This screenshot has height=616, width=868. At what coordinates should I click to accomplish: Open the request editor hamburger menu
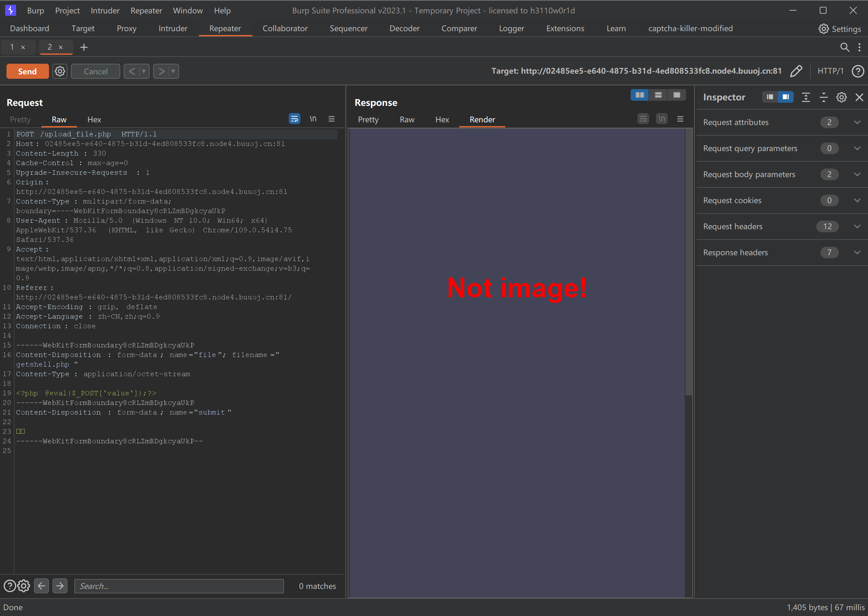pyautogui.click(x=332, y=119)
